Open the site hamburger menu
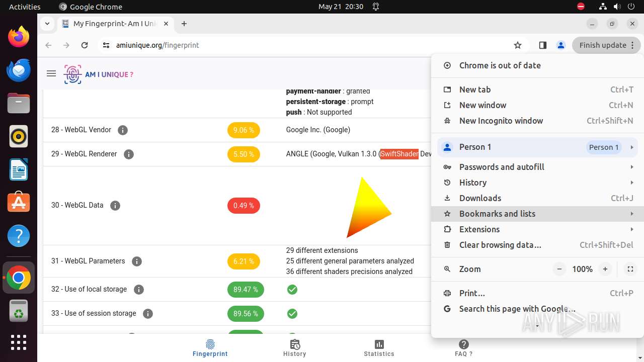This screenshot has height=362, width=644. [x=51, y=74]
